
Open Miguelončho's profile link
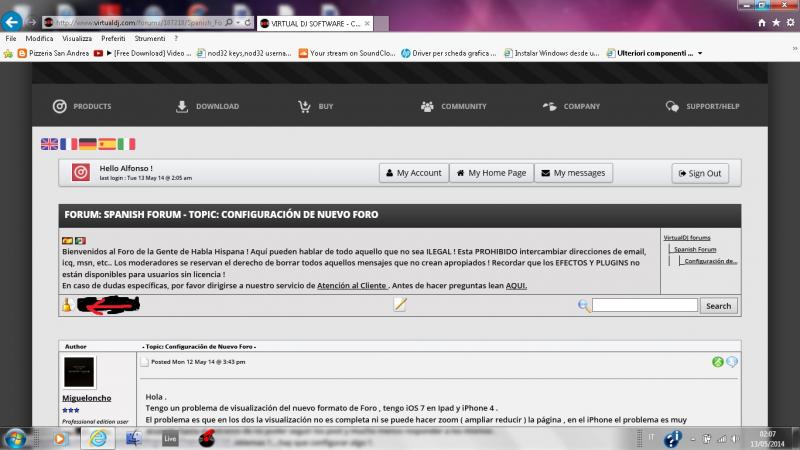87,398
